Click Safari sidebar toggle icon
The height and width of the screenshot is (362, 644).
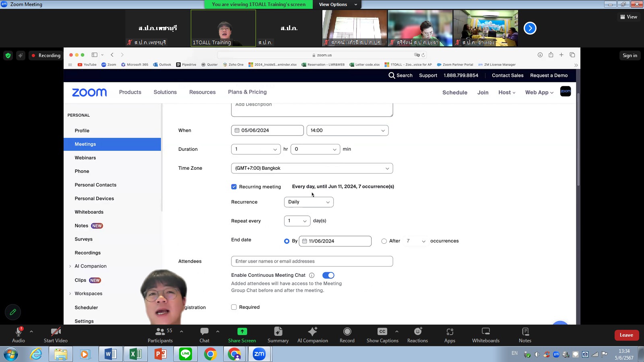tap(95, 55)
